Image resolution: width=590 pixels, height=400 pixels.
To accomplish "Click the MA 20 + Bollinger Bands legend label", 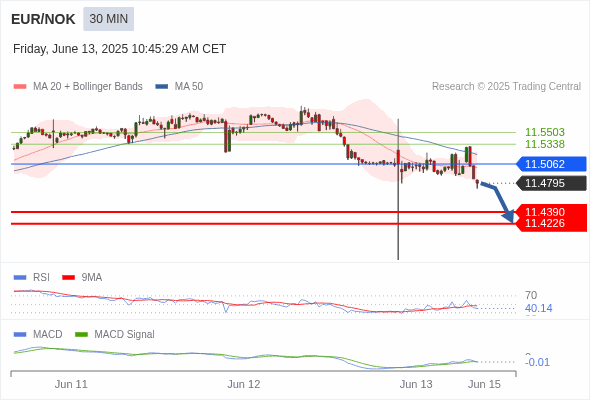I will click(x=88, y=87).
